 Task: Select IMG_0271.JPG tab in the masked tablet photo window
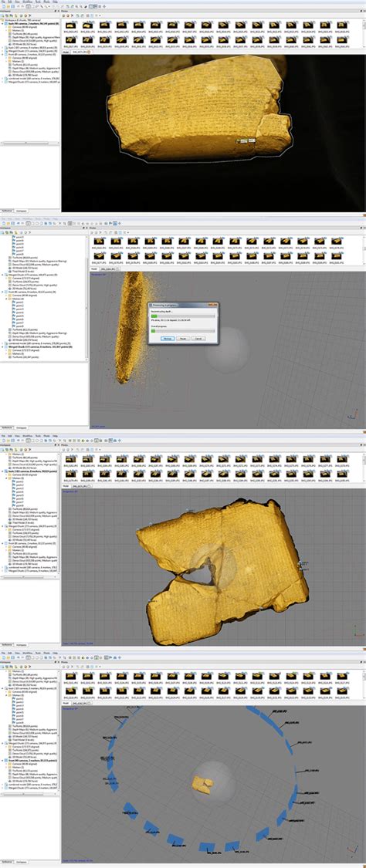point(80,52)
